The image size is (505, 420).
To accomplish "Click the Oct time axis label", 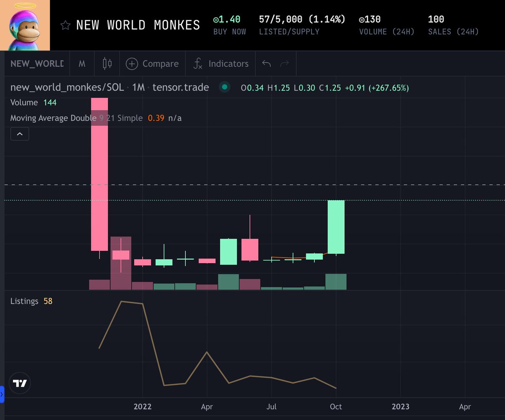I will (x=336, y=407).
